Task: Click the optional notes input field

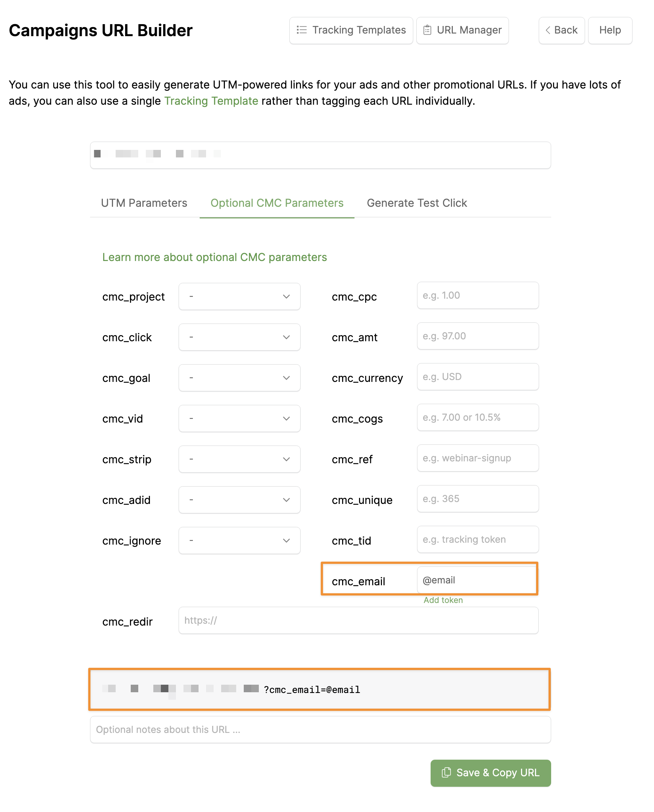Action: (320, 730)
